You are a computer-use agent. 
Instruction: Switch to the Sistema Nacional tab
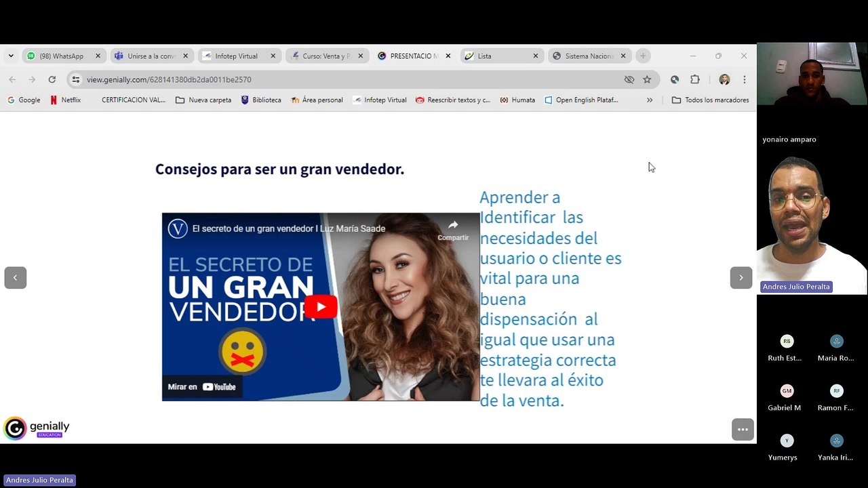(589, 56)
